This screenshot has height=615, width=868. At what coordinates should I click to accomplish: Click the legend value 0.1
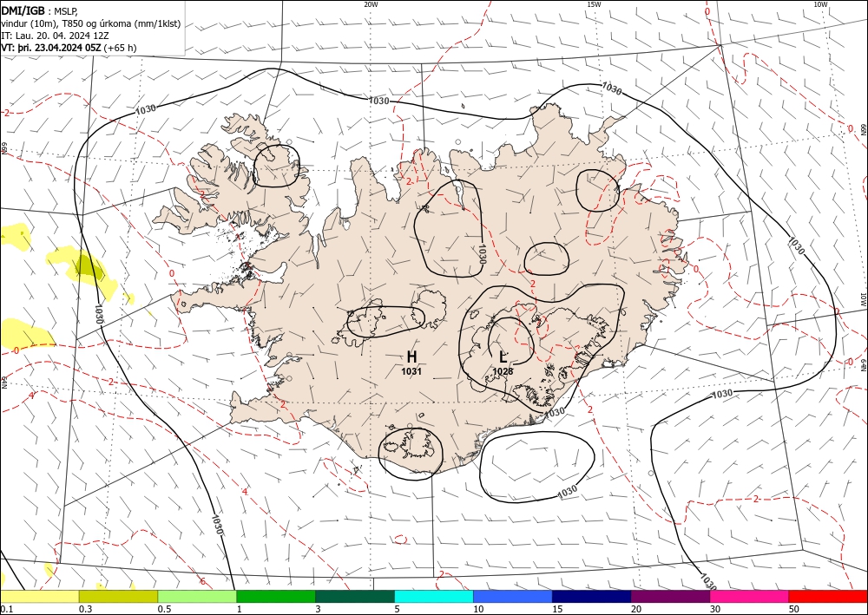point(7,609)
